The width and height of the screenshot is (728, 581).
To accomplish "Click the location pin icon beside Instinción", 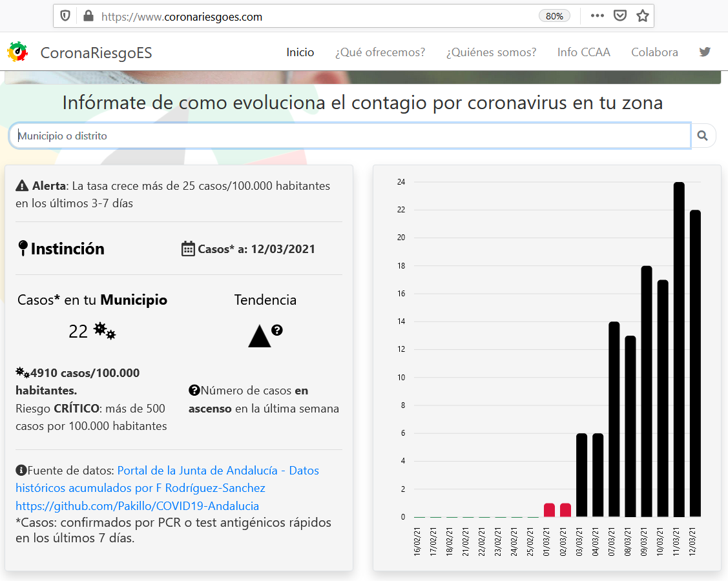I will pos(23,249).
